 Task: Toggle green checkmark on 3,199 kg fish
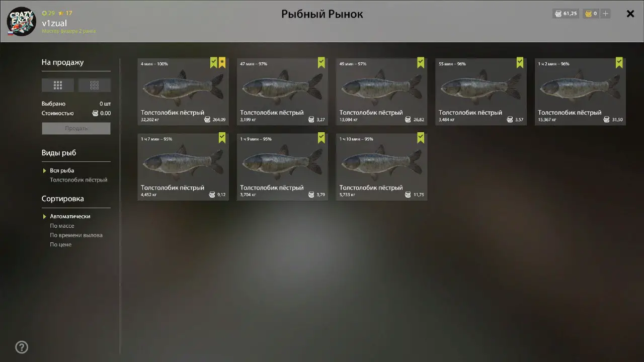(321, 63)
